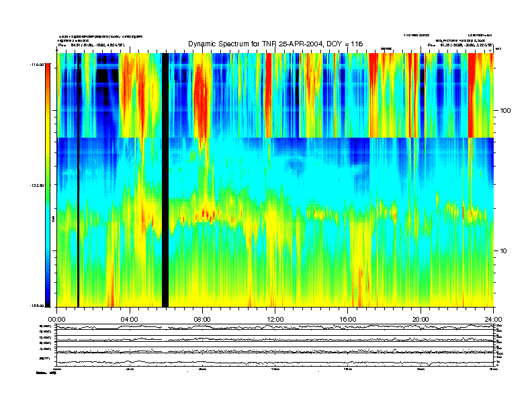Click the '00:00' time axis label
This screenshot has height=411, width=532.
pos(56,320)
